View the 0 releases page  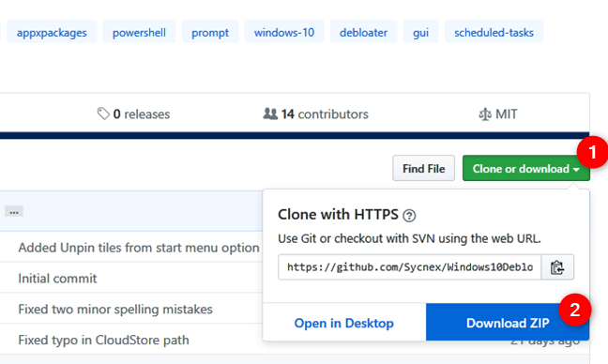pos(134,114)
